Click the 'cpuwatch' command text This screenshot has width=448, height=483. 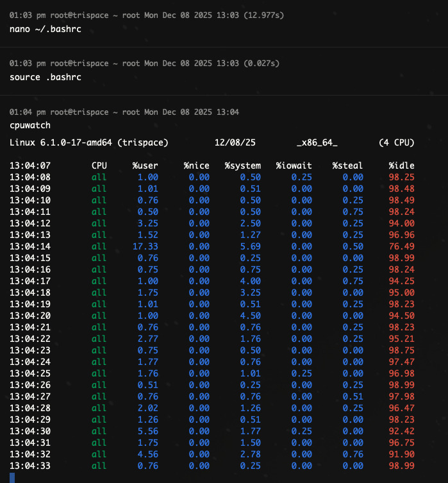pyautogui.click(x=30, y=125)
